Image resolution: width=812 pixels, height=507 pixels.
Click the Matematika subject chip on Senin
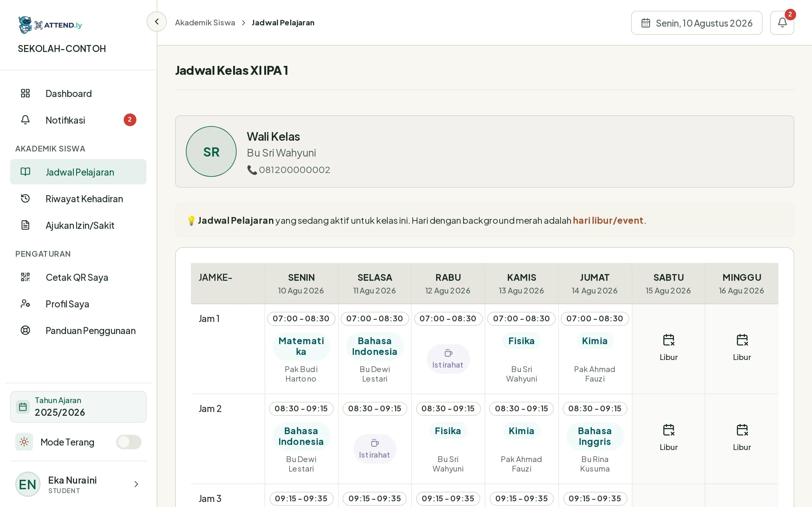pyautogui.click(x=301, y=346)
